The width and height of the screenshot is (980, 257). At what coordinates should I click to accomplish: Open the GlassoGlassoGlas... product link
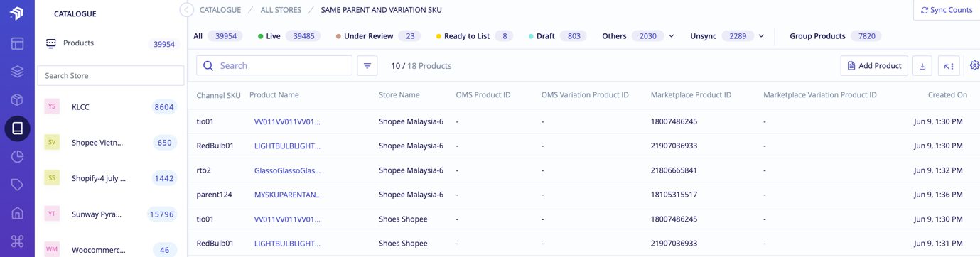click(287, 170)
